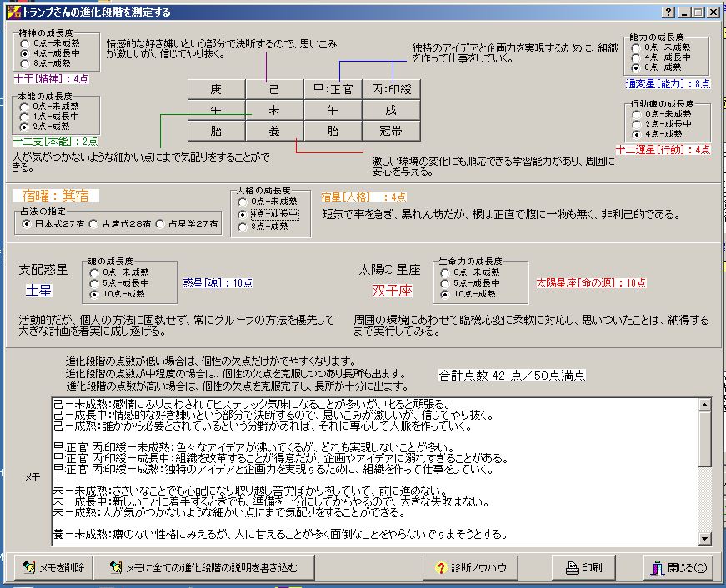
Task: Click 惑星[魂]：10点 score label
Action: point(218,282)
